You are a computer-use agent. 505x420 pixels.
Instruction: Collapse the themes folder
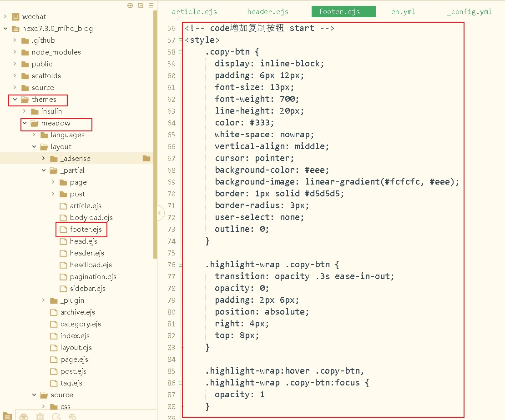(x=15, y=100)
